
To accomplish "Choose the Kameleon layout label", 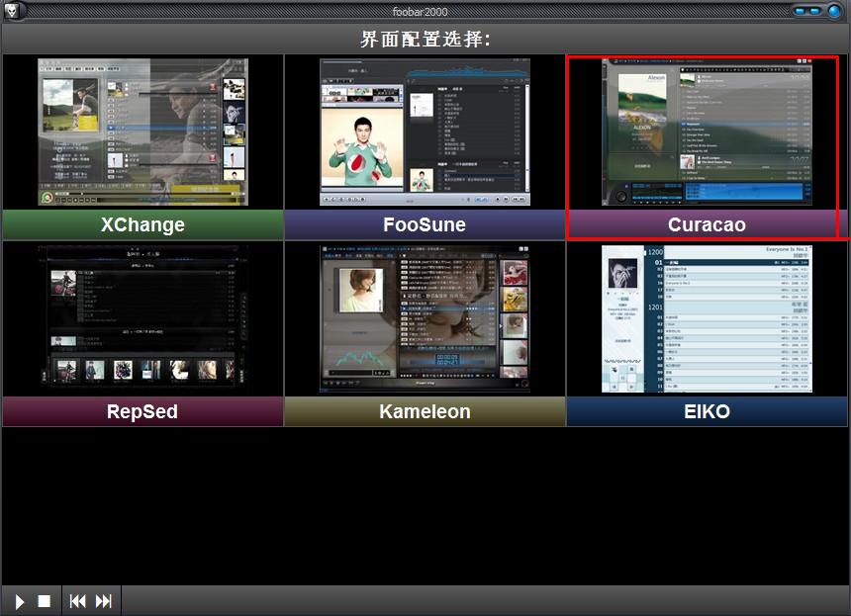I will tap(425, 411).
